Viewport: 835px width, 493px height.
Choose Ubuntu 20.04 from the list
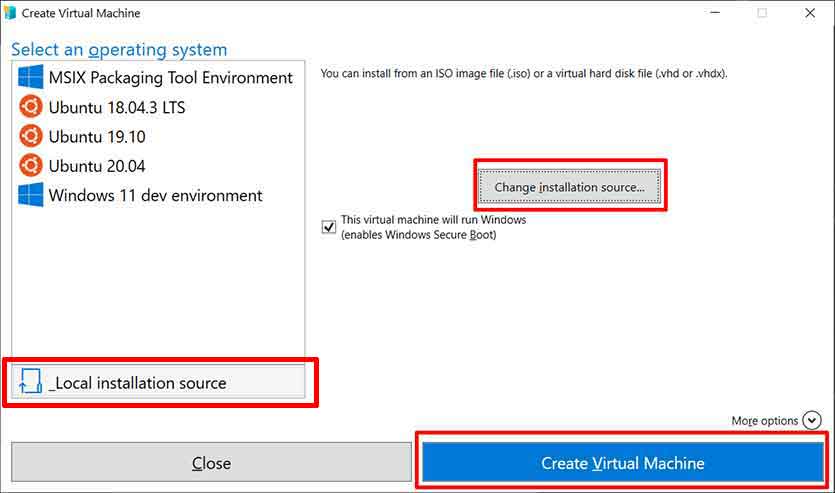click(158, 166)
